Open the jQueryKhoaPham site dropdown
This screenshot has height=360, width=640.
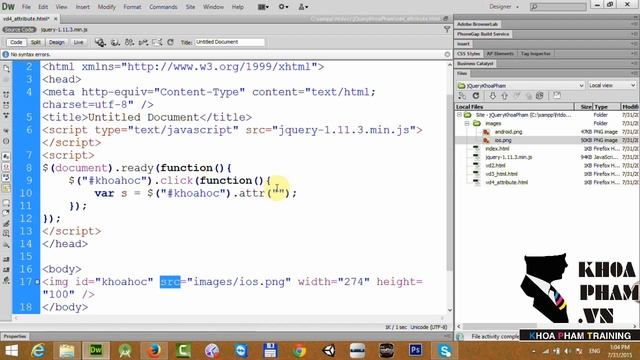click(x=520, y=85)
